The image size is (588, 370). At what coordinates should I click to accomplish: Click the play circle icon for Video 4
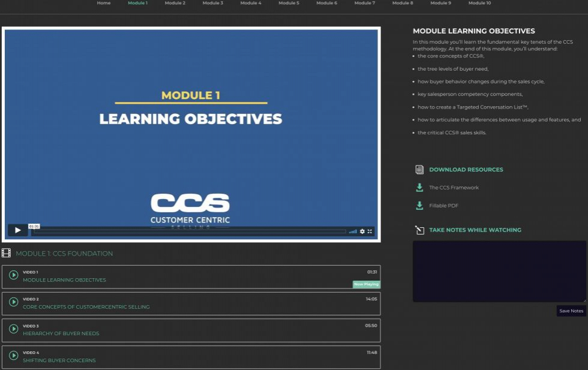coord(13,356)
